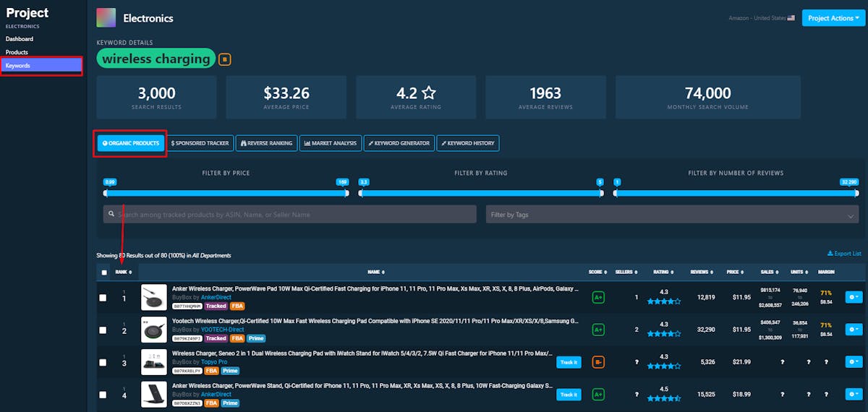This screenshot has height=412, width=868.
Task: Sort table by Rating column
Action: [x=663, y=272]
